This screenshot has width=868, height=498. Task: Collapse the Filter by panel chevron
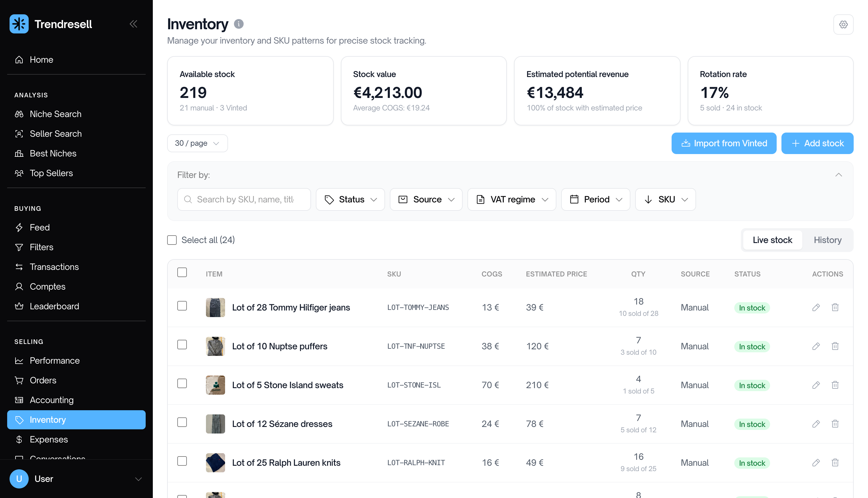(x=838, y=175)
